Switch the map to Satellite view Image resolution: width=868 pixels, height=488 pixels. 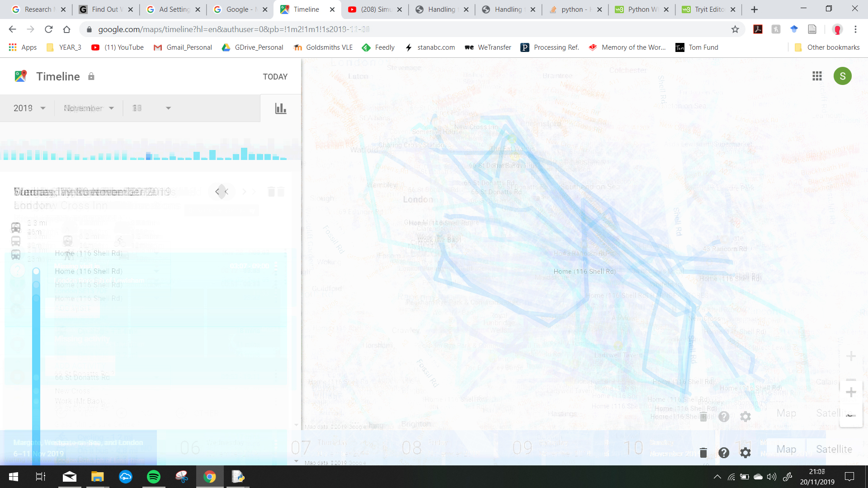(x=834, y=449)
